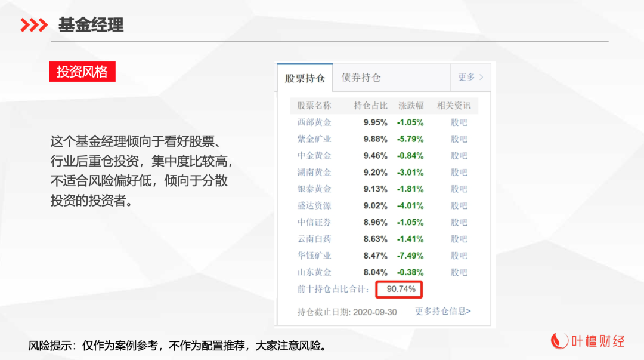Open 股吧 link for 中信证券
Screen dimensions: 644x360
tap(459, 222)
